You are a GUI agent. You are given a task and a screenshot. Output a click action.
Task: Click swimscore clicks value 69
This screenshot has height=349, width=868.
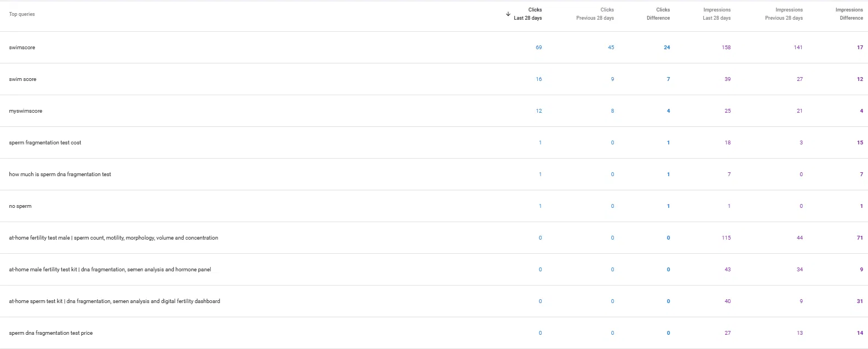(539, 48)
